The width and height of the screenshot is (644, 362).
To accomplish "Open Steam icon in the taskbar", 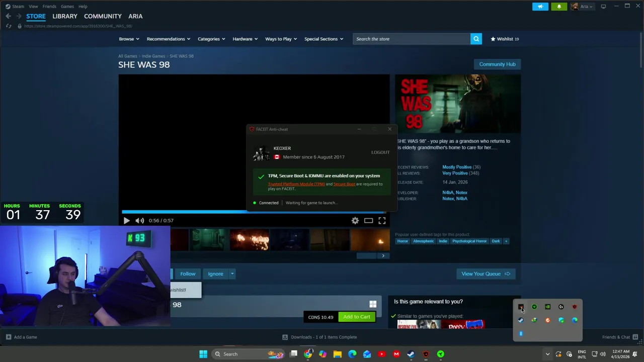I will pyautogui.click(x=411, y=354).
